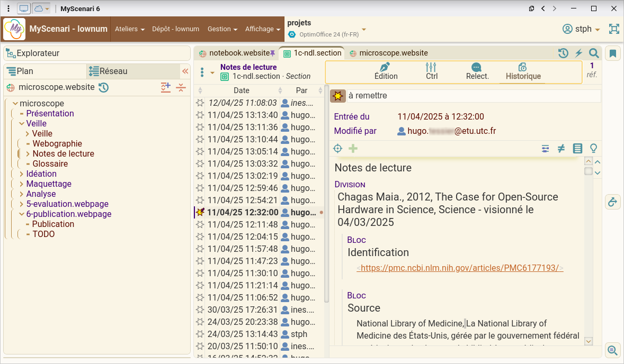
Task: Open the Ateliers dropdown menu
Action: point(130,29)
